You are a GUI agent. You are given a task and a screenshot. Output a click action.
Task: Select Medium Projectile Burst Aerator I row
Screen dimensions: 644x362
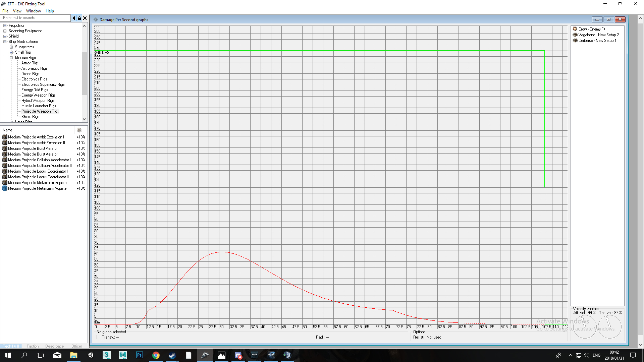click(44, 148)
